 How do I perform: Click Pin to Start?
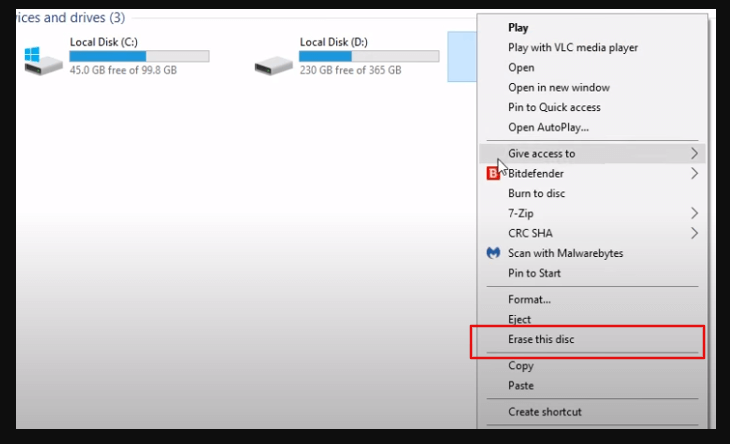tap(534, 273)
